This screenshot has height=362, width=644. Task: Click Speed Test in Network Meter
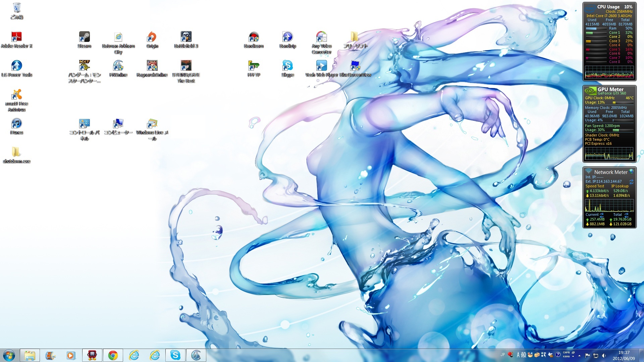[595, 186]
